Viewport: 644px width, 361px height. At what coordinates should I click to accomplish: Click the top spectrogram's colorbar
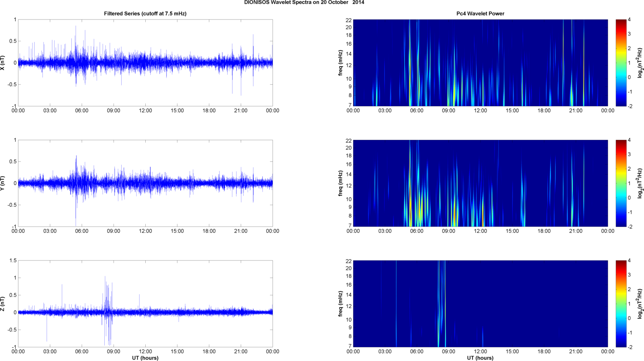(x=621, y=63)
